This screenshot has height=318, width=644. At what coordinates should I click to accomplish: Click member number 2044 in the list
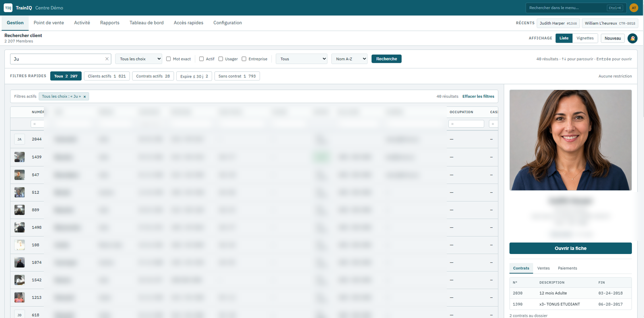(x=37, y=139)
